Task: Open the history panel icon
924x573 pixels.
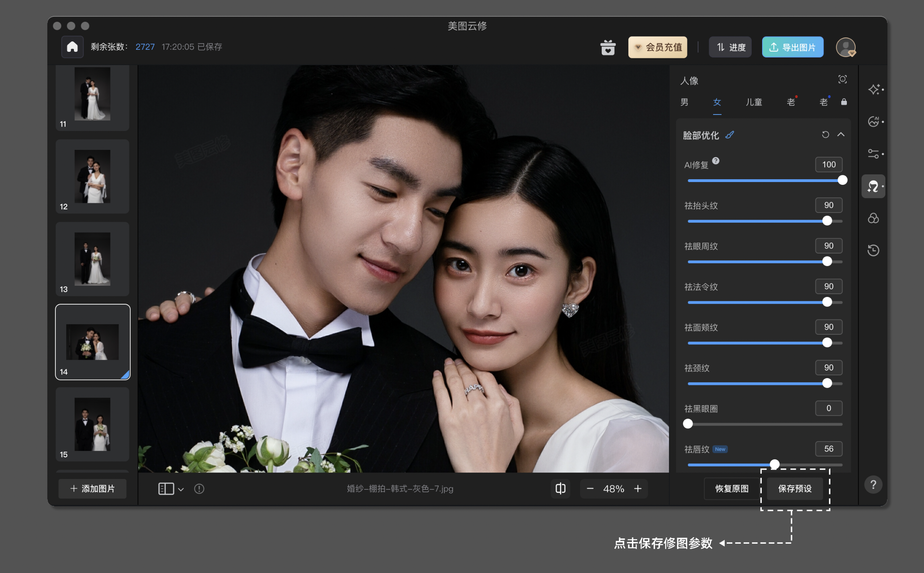Action: point(873,250)
